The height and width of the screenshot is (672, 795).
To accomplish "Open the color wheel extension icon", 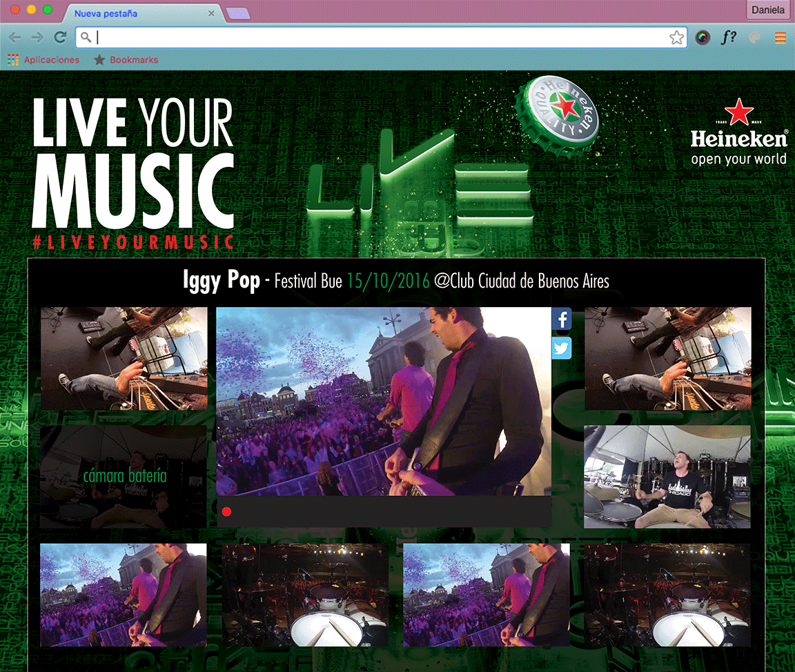I will click(x=703, y=37).
